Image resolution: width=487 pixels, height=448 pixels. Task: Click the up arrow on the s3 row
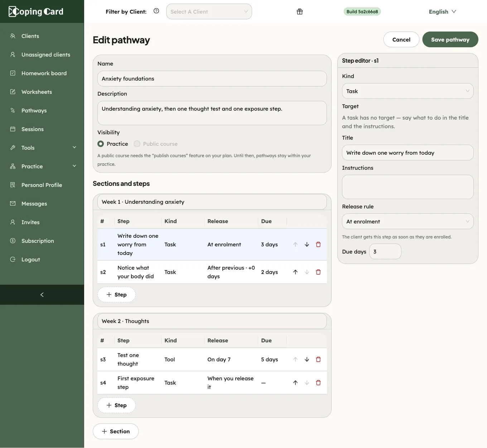pyautogui.click(x=295, y=360)
